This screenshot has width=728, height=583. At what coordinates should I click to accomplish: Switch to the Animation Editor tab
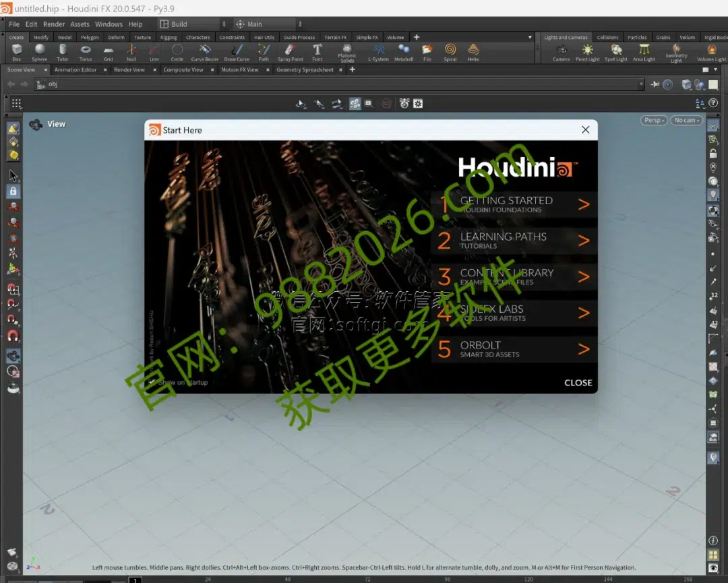point(75,69)
